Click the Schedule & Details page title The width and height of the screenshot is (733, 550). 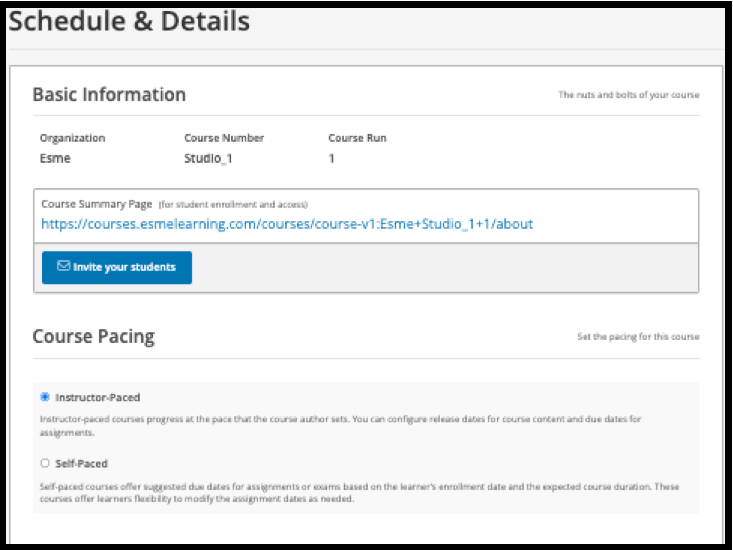pyautogui.click(x=129, y=21)
